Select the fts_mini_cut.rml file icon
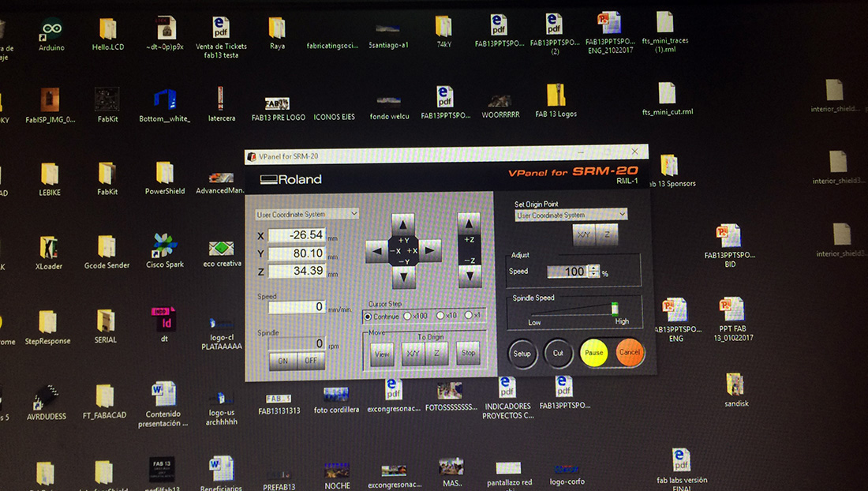Viewport: 868px width, 491px height. pyautogui.click(x=667, y=99)
